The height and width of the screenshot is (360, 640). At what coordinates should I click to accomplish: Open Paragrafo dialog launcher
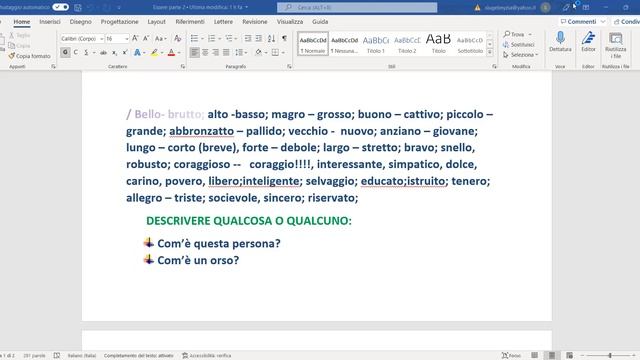(x=289, y=67)
